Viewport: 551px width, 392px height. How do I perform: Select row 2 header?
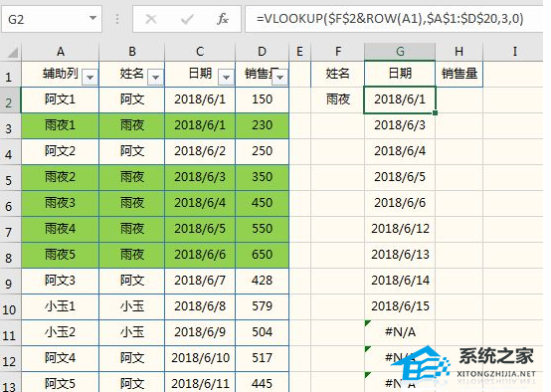(11, 100)
